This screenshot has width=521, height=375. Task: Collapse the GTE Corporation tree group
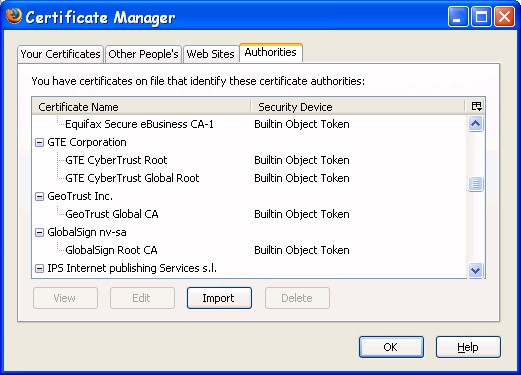point(39,143)
